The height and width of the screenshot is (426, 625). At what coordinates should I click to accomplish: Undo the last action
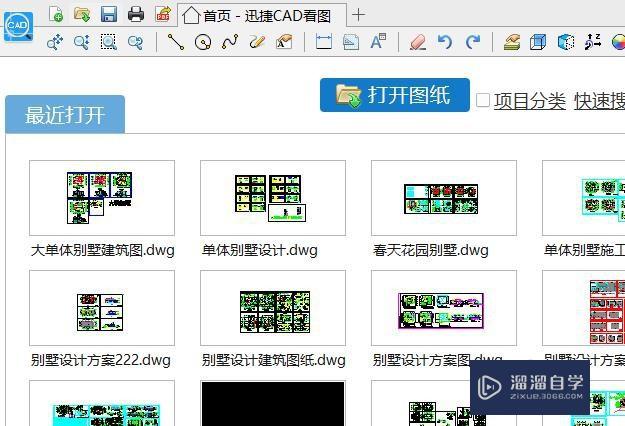pyautogui.click(x=445, y=42)
